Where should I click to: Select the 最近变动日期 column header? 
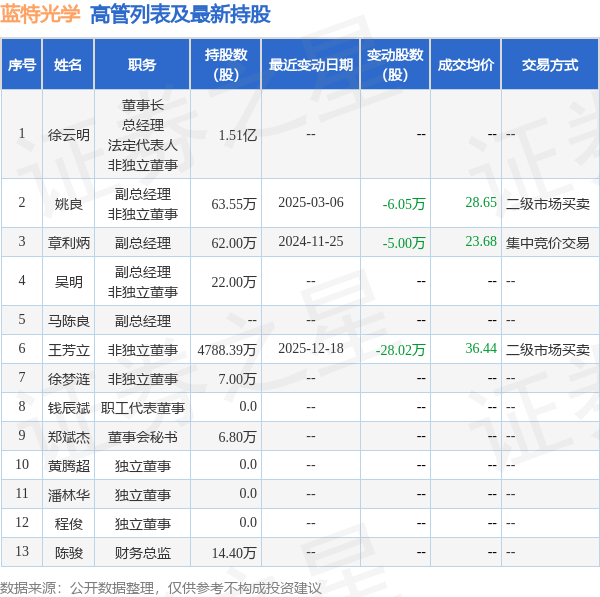click(x=310, y=65)
